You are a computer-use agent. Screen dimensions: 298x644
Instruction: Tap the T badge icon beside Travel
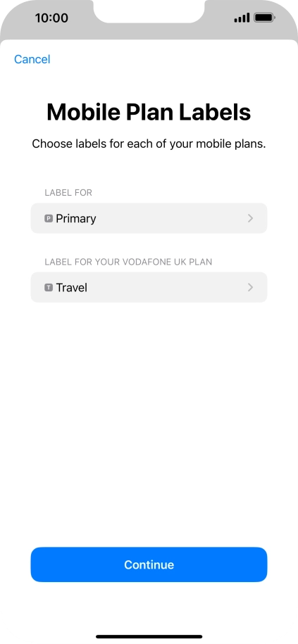49,287
